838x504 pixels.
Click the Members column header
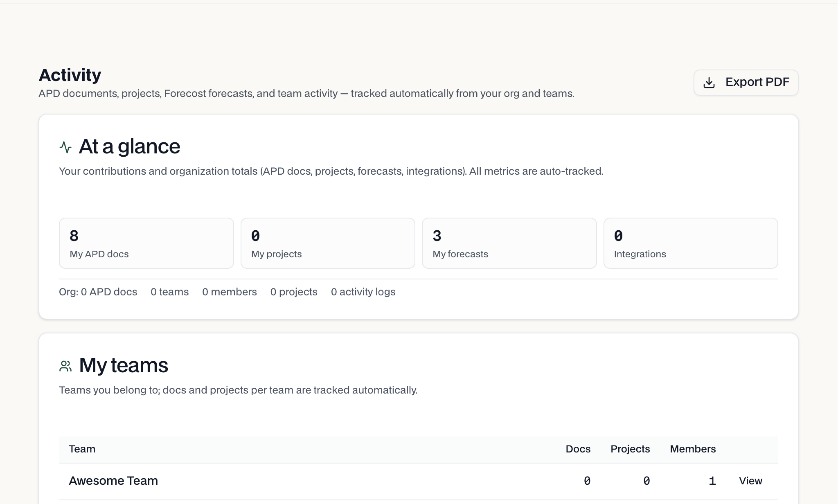pos(693,449)
